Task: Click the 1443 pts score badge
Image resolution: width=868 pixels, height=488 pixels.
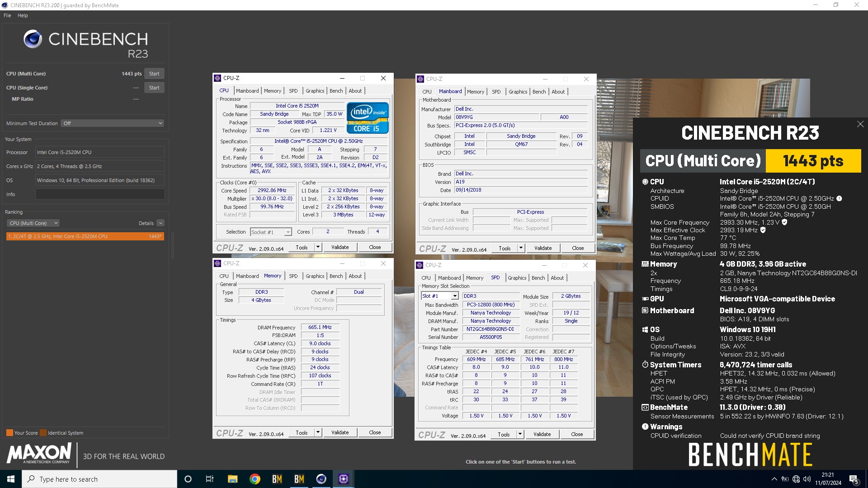Action: pos(813,161)
